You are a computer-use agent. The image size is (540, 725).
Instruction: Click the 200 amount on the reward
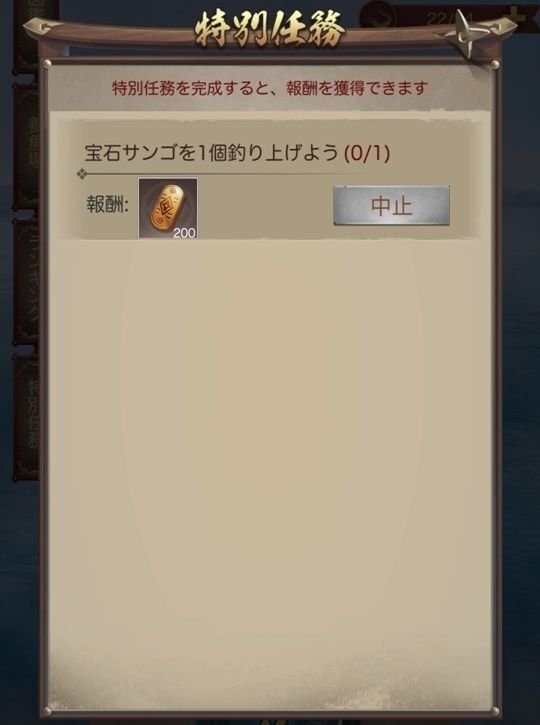pyautogui.click(x=184, y=233)
